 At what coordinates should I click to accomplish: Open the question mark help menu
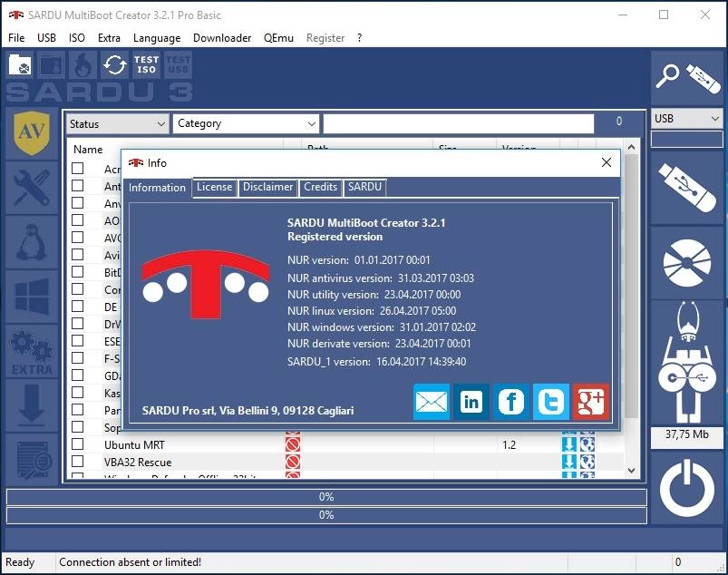point(359,37)
